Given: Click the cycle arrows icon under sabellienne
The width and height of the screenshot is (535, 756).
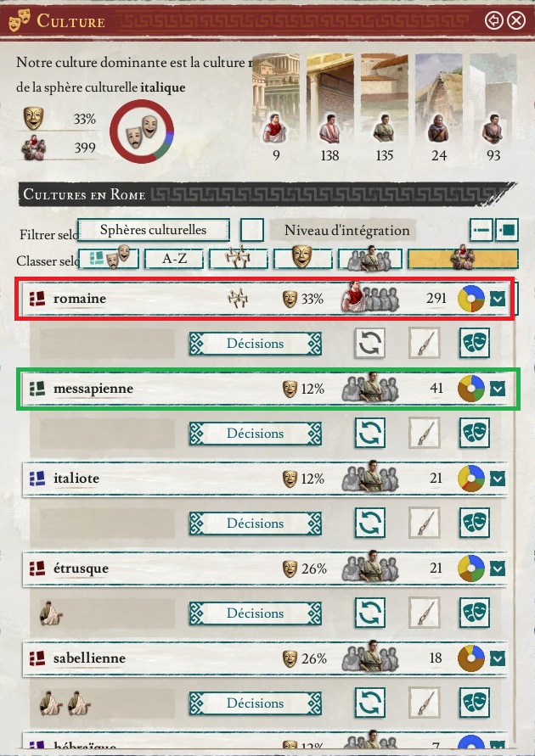Looking at the screenshot, I should tap(370, 703).
